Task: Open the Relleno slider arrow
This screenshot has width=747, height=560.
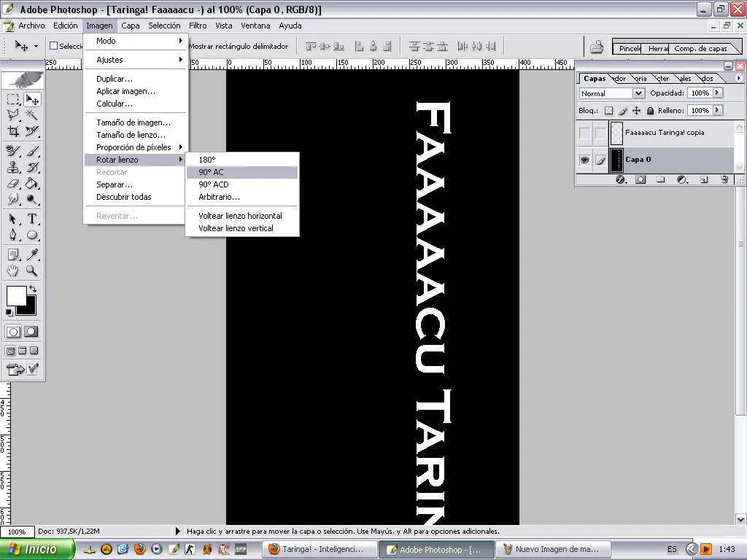Action: pyautogui.click(x=718, y=111)
